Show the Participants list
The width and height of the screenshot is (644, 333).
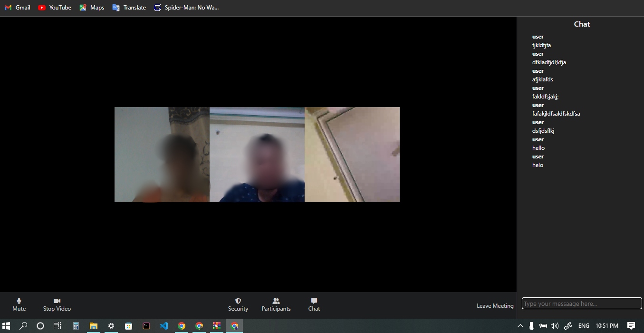click(276, 304)
